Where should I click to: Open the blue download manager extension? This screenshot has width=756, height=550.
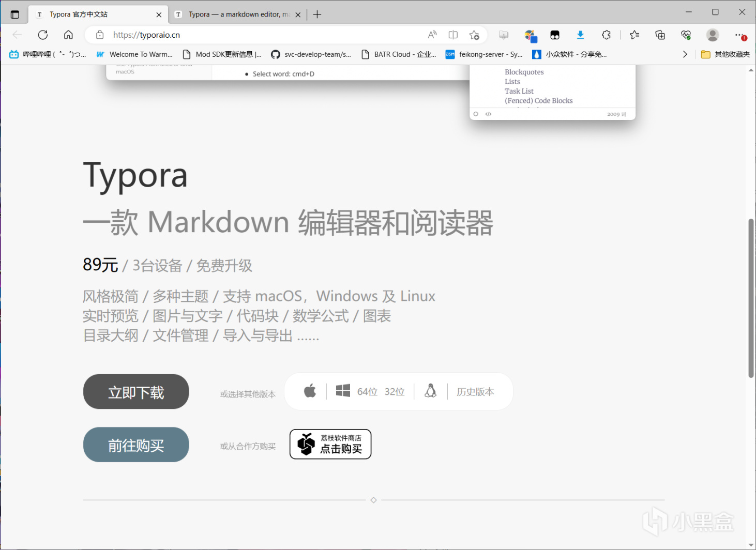(580, 35)
